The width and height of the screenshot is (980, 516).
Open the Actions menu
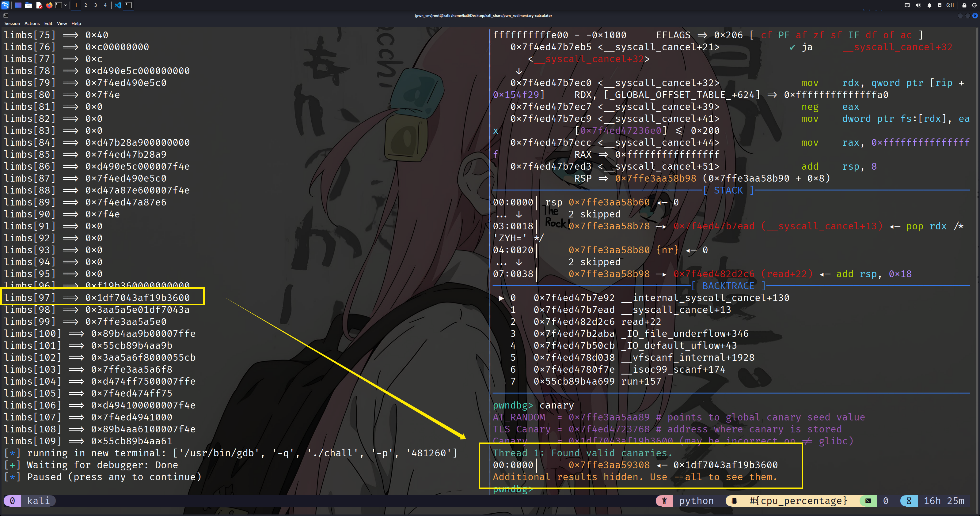click(32, 24)
